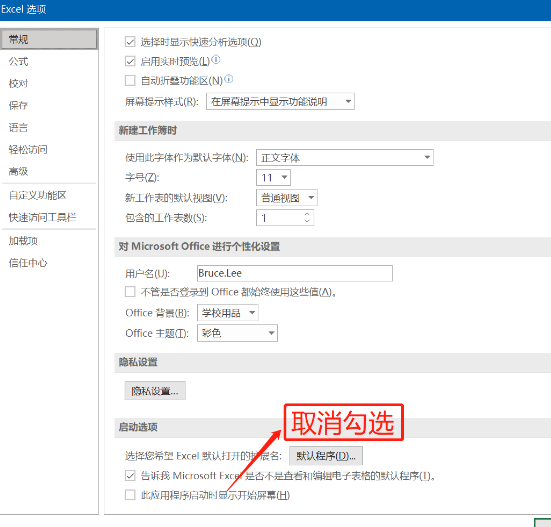
Task: Click the 默认程序 button
Action: coord(326,456)
